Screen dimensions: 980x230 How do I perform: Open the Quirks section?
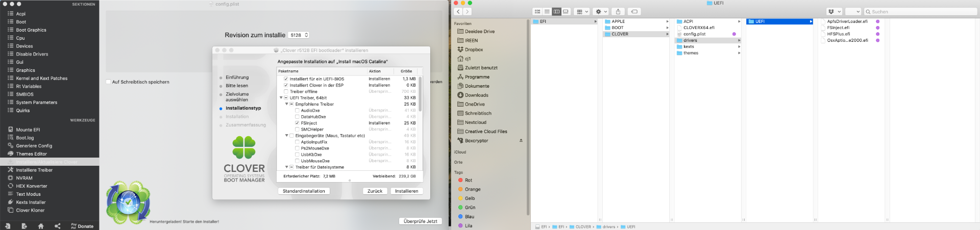tap(22, 111)
